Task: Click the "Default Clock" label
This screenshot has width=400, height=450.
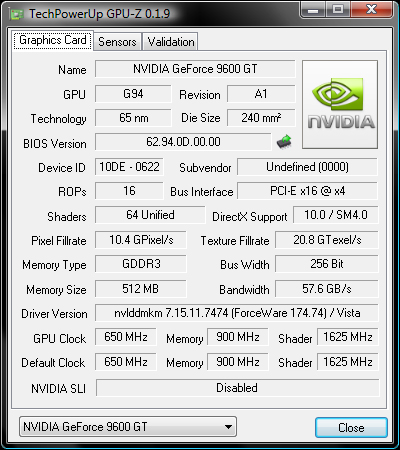Action: [53, 363]
